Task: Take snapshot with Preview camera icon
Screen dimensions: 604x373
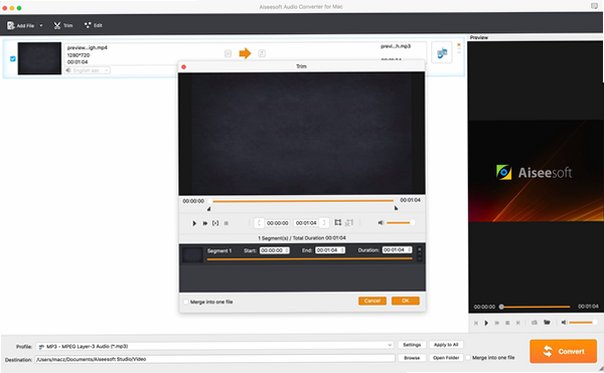Action: click(534, 323)
